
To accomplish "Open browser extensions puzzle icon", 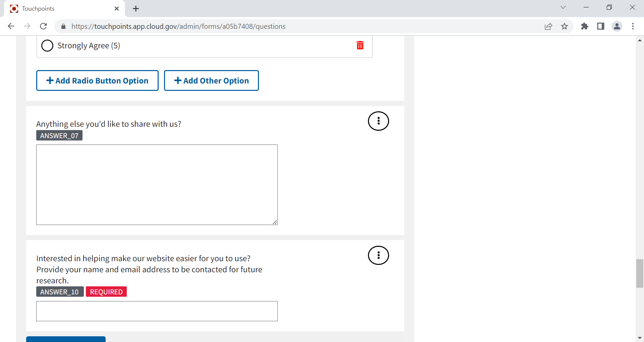I will [585, 26].
